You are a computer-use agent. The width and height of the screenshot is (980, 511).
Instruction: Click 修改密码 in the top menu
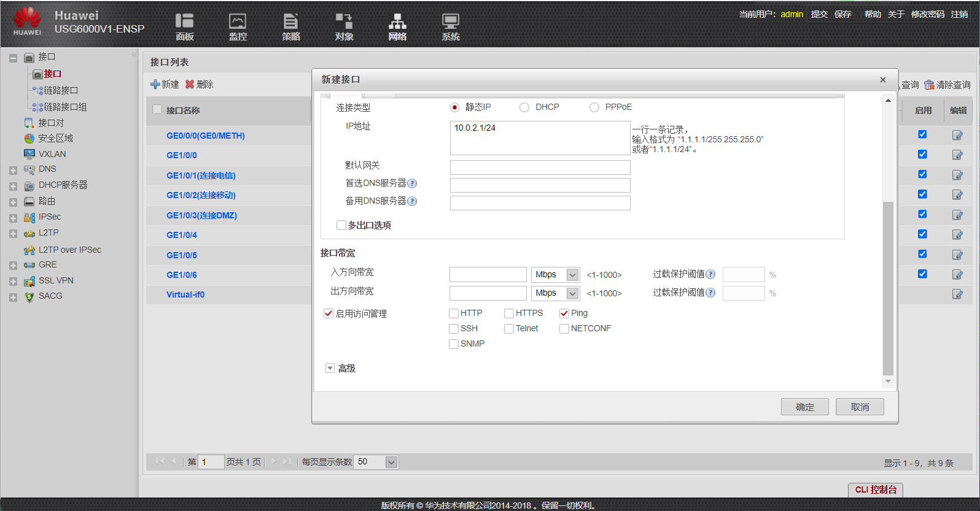click(x=928, y=14)
